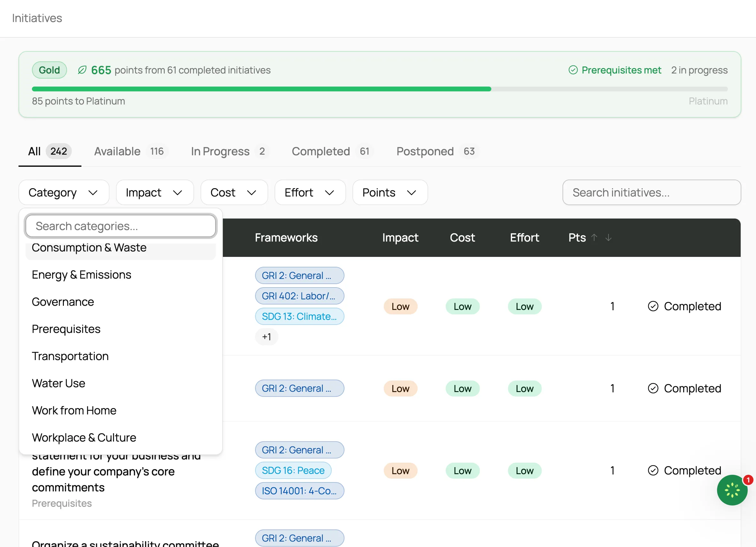Click the Impact column header
The image size is (756, 547).
[x=400, y=237]
